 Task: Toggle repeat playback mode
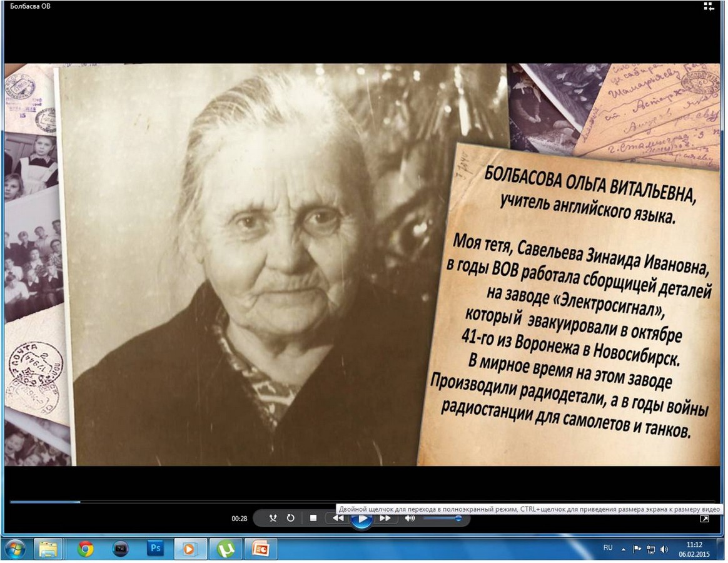click(291, 518)
